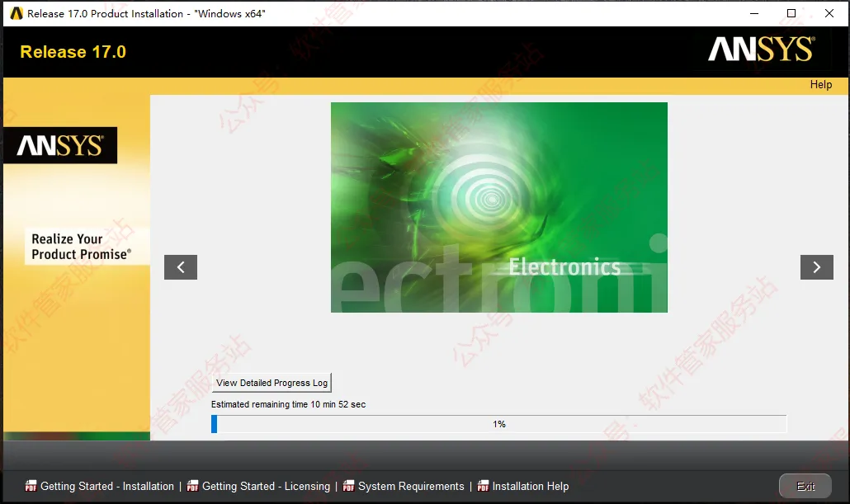Click the PDF icon beside Installation Help
Screen dimensions: 850x504
pos(483,486)
